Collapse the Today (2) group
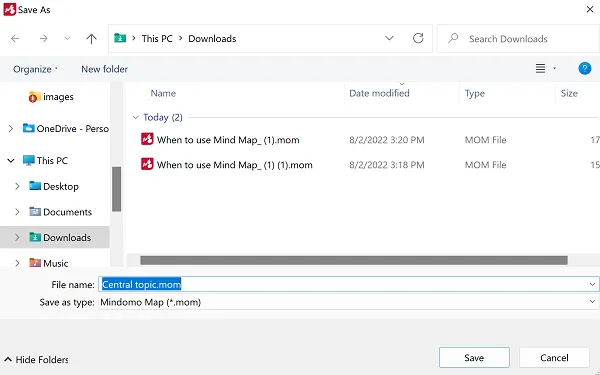This screenshot has width=600, height=375. (x=135, y=117)
